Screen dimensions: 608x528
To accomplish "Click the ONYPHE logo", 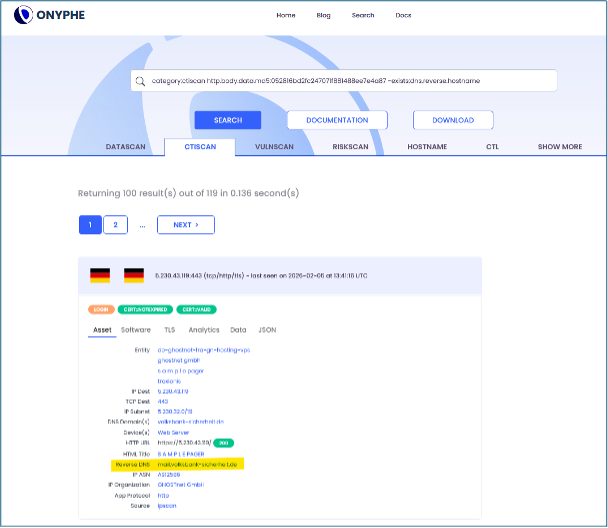I will [49, 15].
